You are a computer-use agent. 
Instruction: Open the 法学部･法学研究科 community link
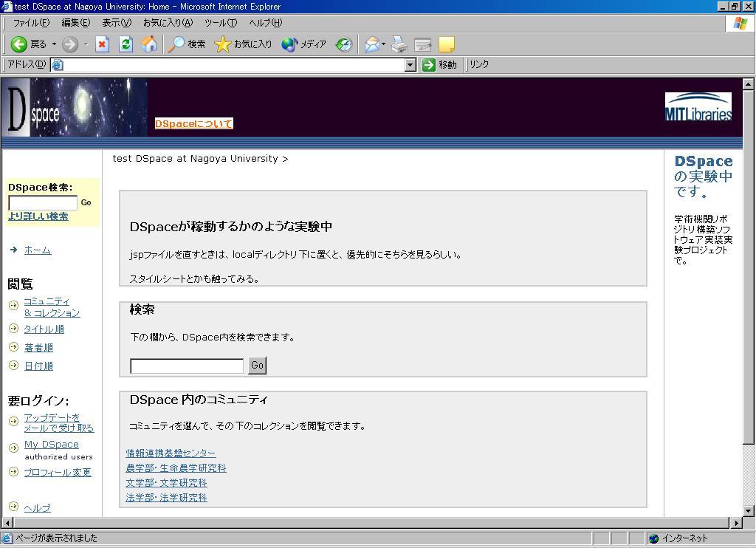coord(166,498)
